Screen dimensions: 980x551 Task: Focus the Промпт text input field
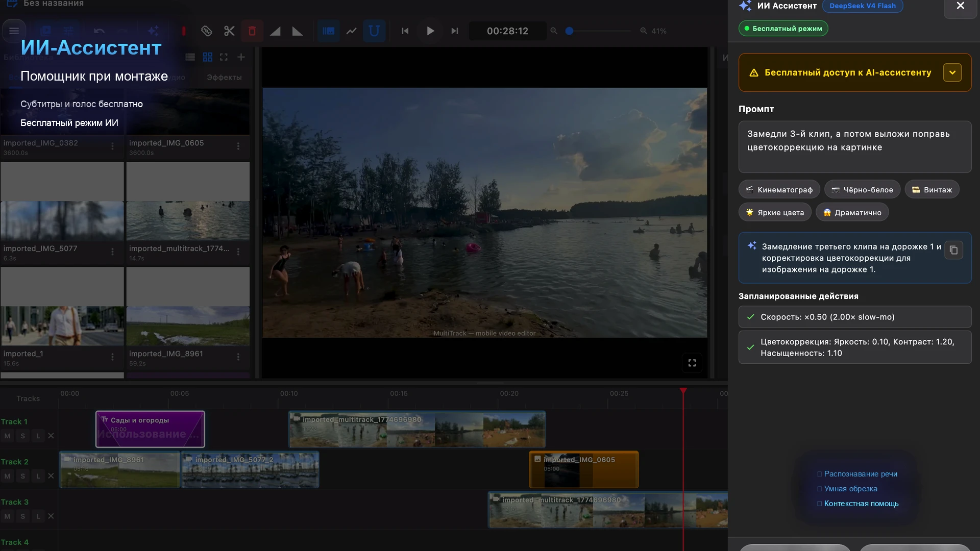pyautogui.click(x=854, y=147)
